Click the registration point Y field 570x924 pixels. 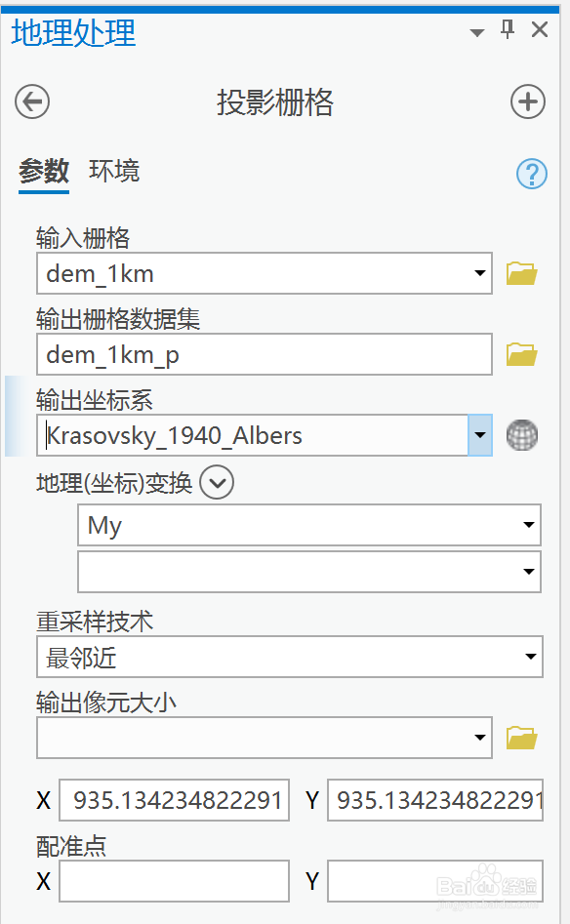click(x=435, y=881)
